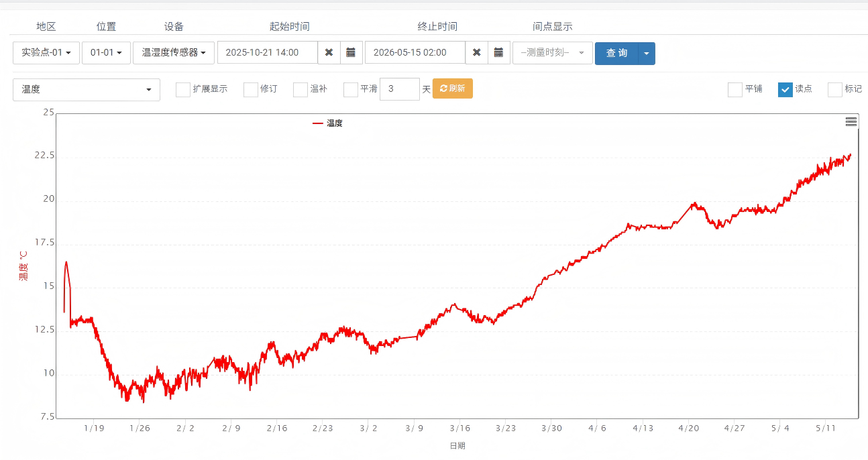Focus the end time field 2026-05-15 02:00
This screenshot has height=460, width=868.
(x=415, y=53)
